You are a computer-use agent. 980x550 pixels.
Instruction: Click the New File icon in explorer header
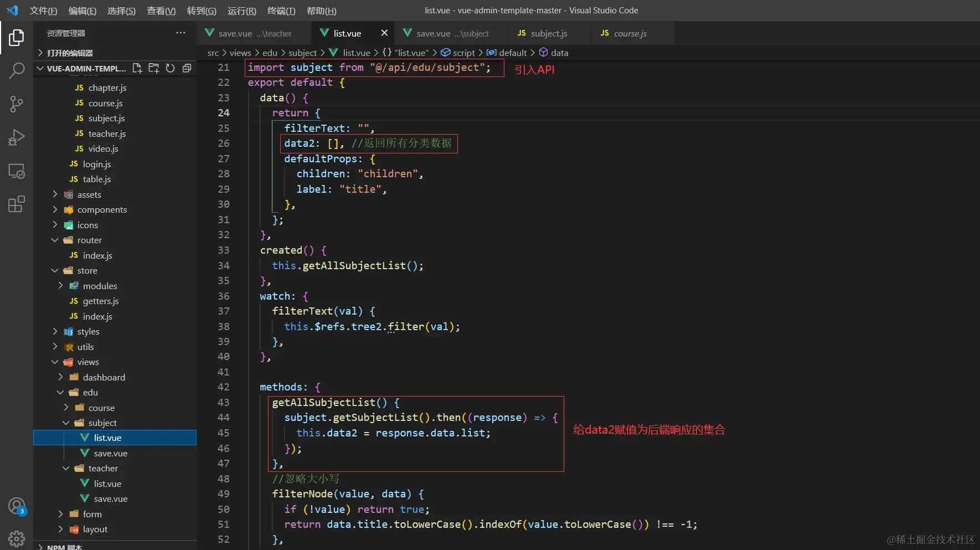pyautogui.click(x=137, y=68)
